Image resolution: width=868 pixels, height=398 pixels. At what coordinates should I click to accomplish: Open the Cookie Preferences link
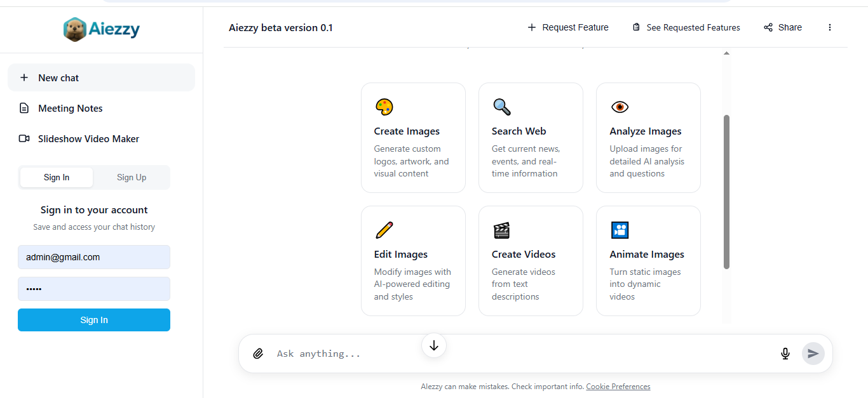618,387
